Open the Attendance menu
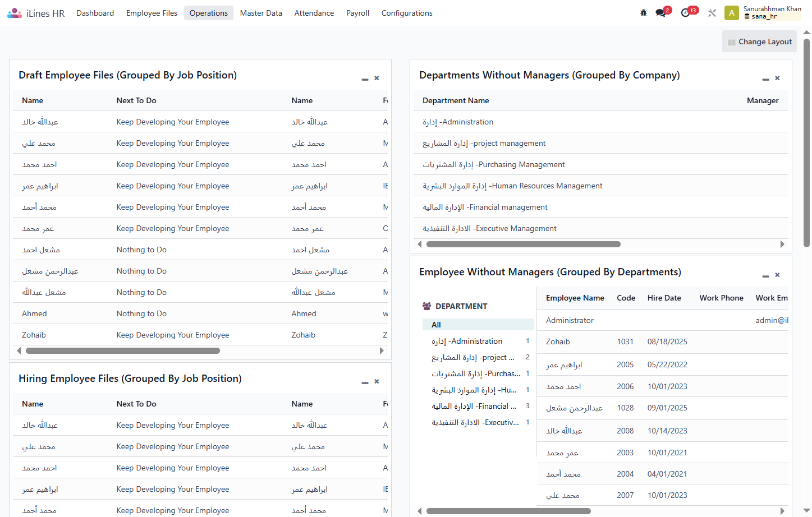 (314, 13)
